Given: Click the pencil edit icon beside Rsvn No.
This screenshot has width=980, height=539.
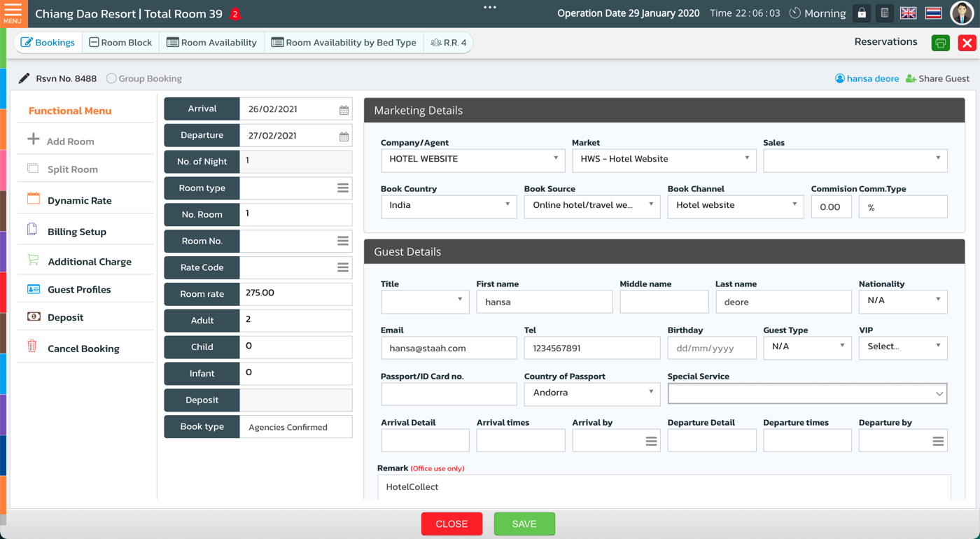Looking at the screenshot, I should click(x=24, y=78).
